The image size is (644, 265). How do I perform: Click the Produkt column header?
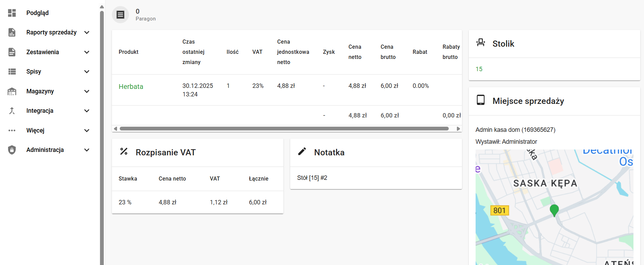click(128, 52)
